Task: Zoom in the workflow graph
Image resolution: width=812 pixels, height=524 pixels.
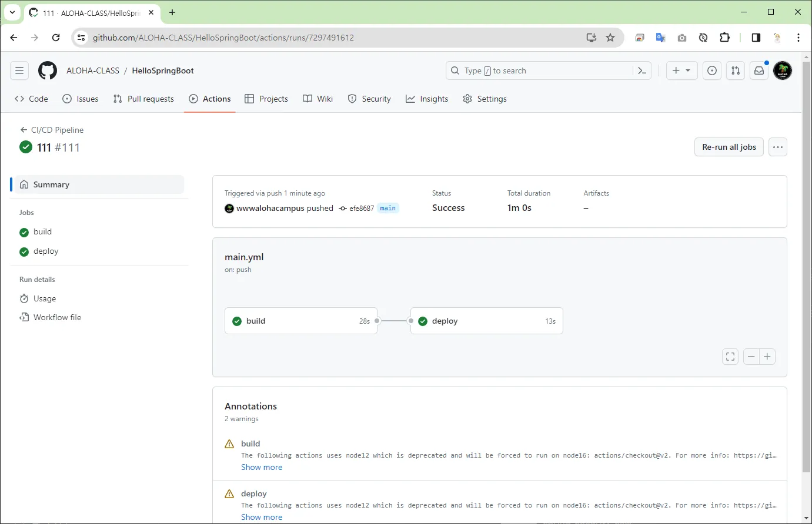Action: 767,357
